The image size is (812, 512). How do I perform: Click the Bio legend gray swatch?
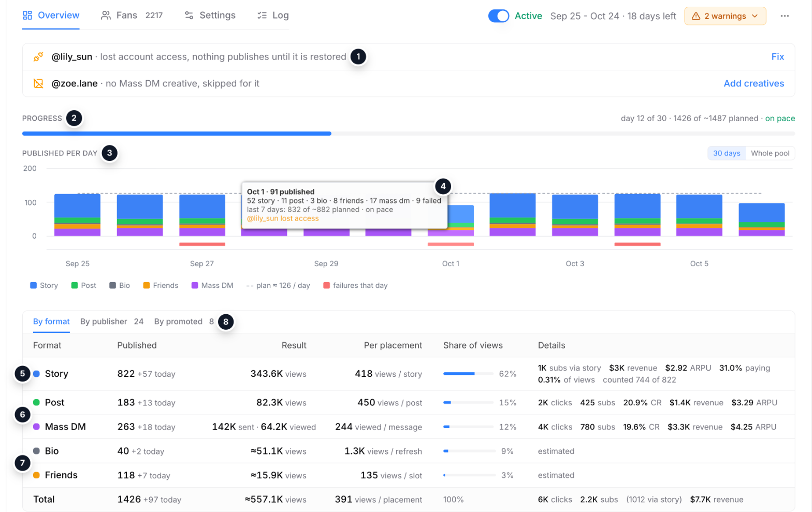click(x=112, y=285)
